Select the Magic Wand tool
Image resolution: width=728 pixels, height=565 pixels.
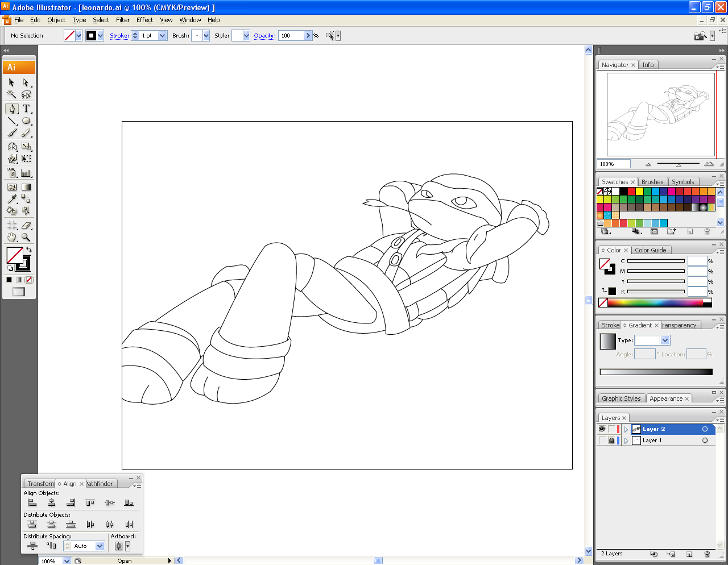click(x=11, y=94)
